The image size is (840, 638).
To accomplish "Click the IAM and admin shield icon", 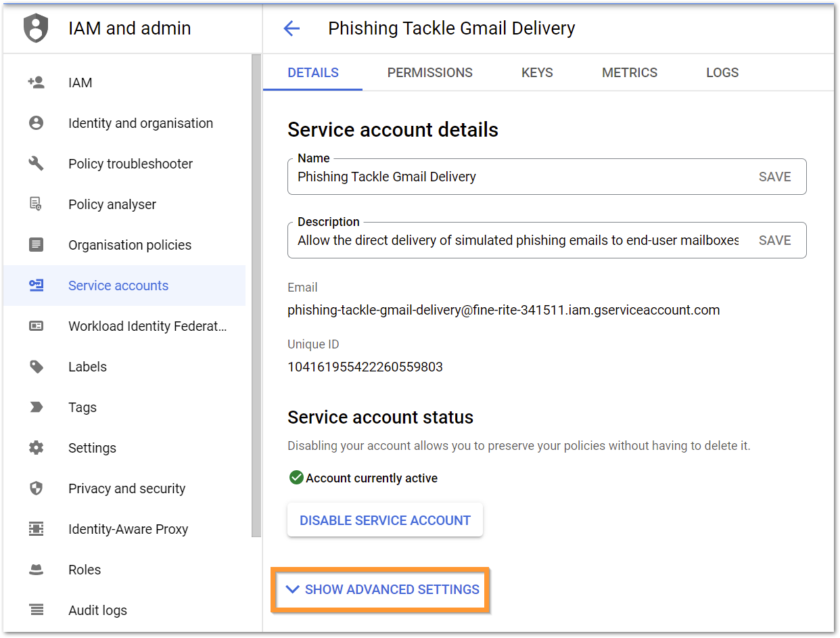I will coord(37,28).
